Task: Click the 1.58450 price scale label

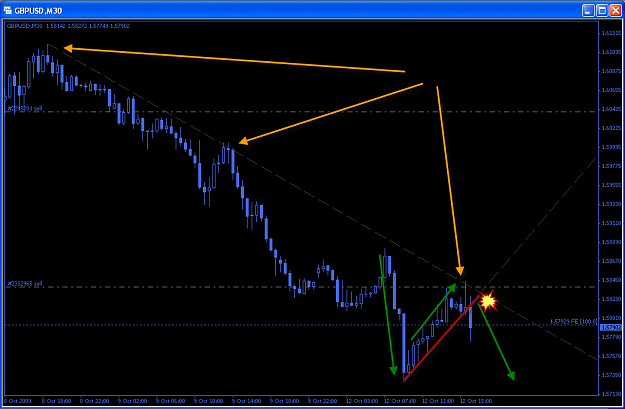Action: pyautogui.click(x=611, y=280)
